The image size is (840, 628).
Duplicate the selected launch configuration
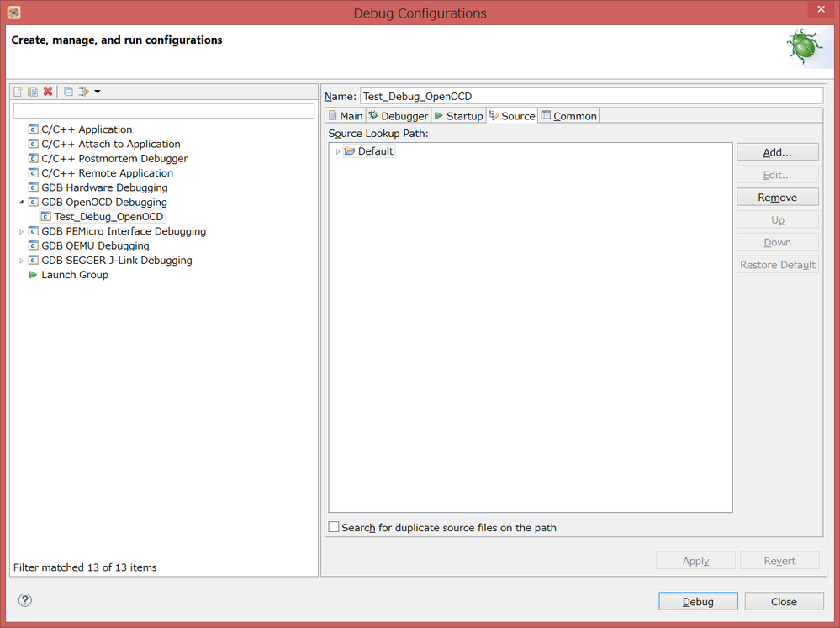(x=32, y=91)
